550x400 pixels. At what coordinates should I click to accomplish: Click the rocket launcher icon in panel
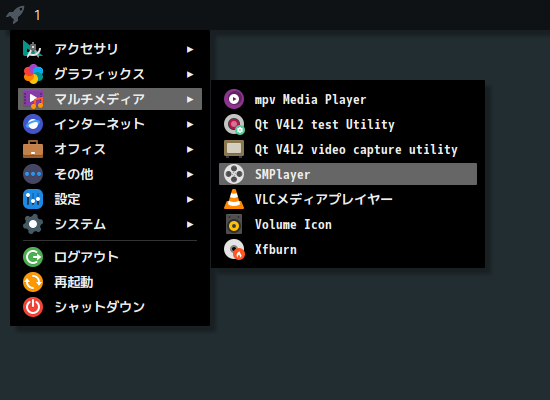pos(15,14)
